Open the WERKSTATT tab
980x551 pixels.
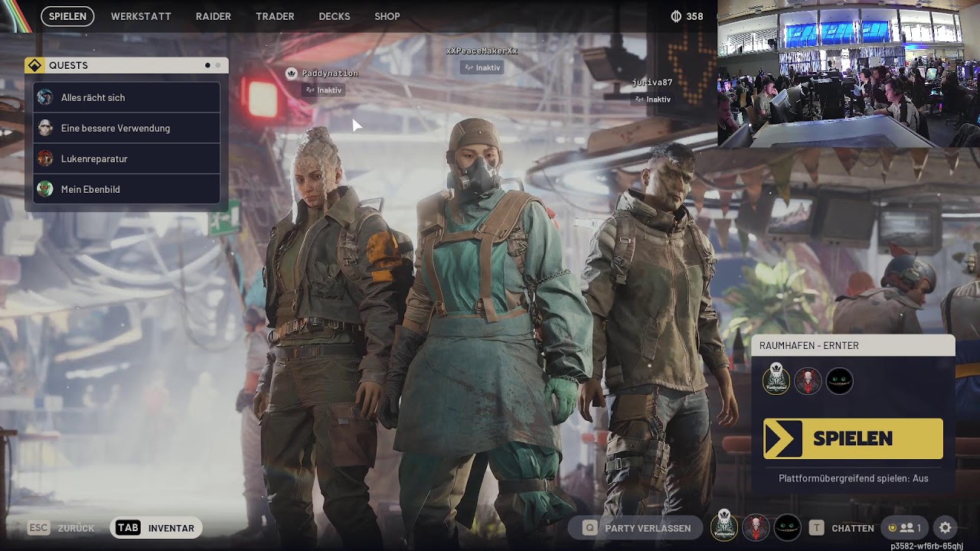pyautogui.click(x=141, y=16)
